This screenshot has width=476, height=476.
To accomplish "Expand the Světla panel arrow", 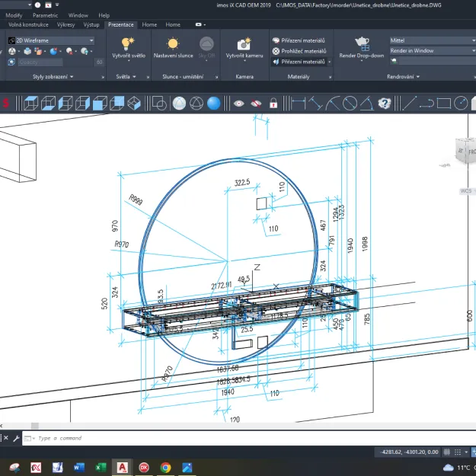I will [134, 77].
